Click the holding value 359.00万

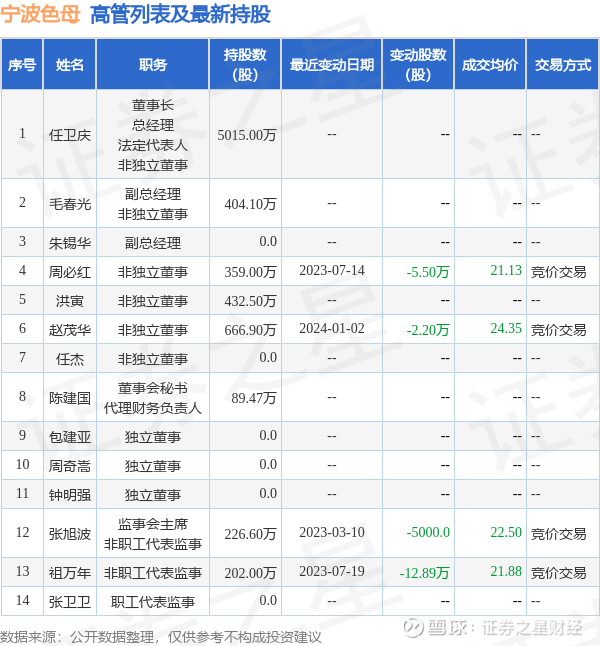coord(250,272)
